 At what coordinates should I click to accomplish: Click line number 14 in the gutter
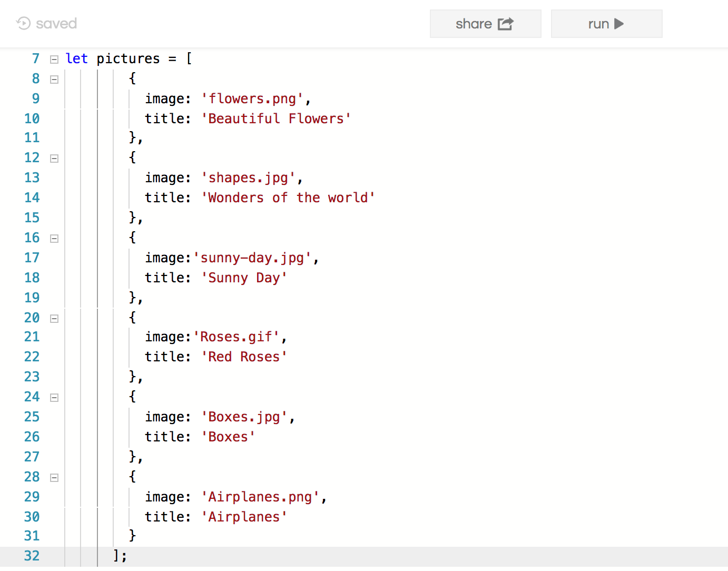[x=32, y=198]
